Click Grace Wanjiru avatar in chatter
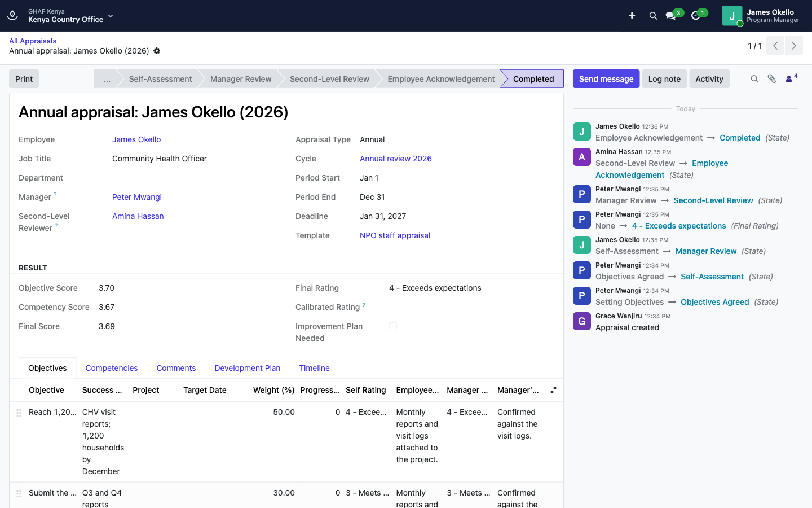812x508 pixels. (x=582, y=321)
